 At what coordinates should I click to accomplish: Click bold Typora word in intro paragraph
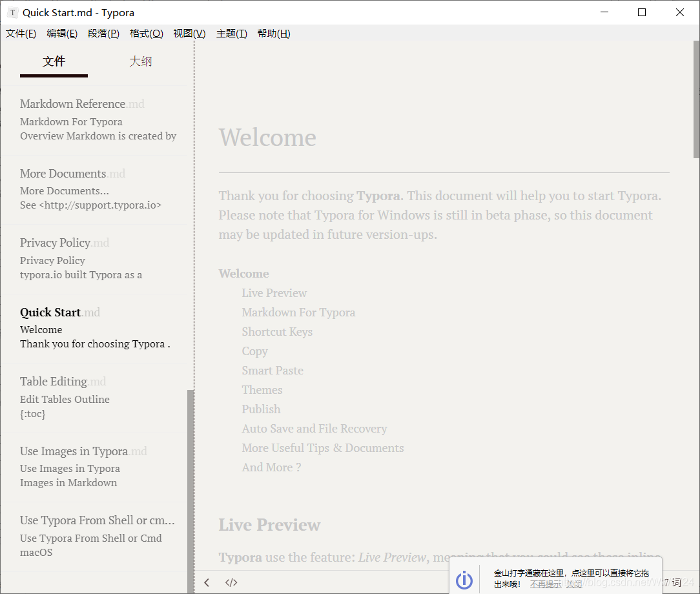pyautogui.click(x=378, y=196)
